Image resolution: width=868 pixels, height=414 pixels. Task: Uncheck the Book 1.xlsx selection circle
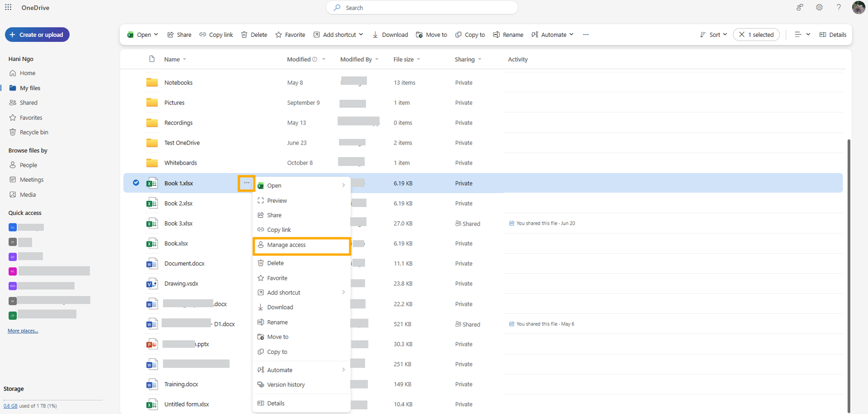[x=136, y=183]
